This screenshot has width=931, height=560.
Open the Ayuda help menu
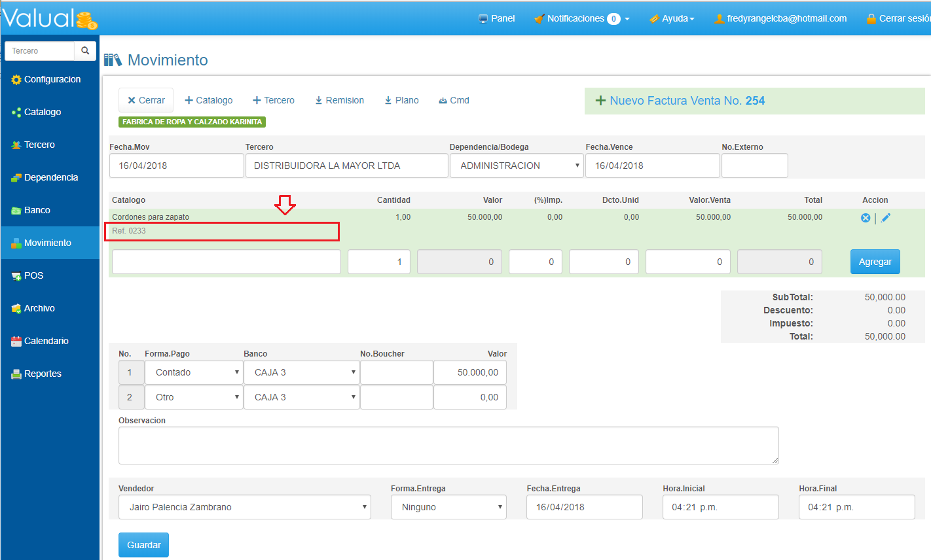tap(672, 18)
